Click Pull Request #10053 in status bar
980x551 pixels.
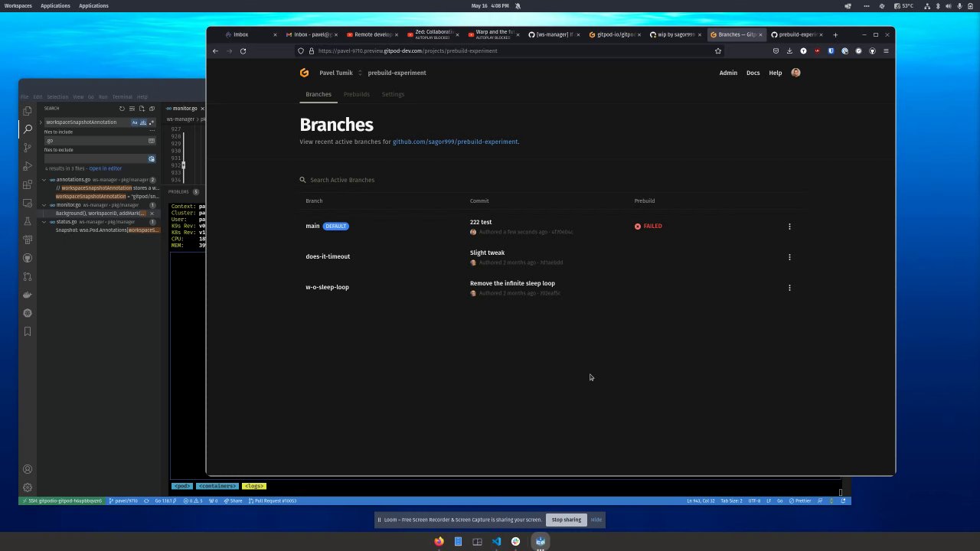[272, 500]
